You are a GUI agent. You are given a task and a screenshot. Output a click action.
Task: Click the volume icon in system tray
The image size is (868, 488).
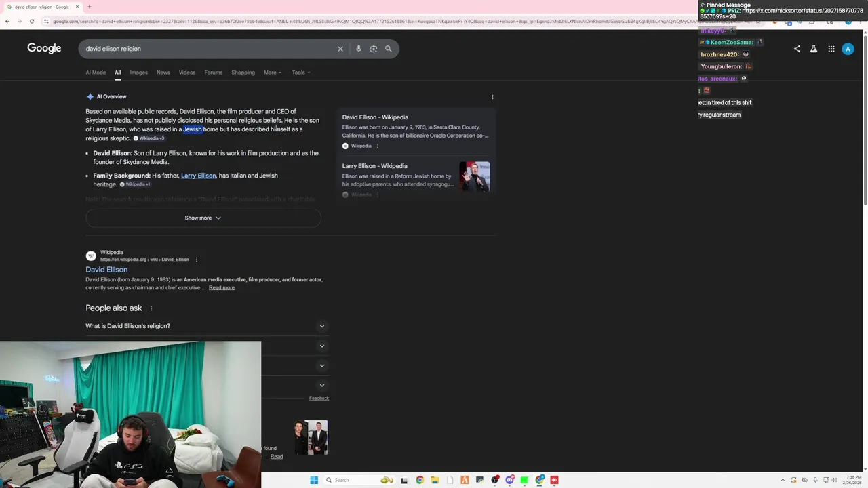tap(834, 480)
